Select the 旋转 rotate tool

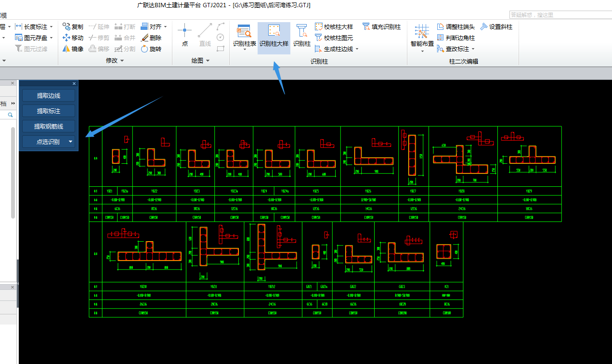[x=151, y=49]
